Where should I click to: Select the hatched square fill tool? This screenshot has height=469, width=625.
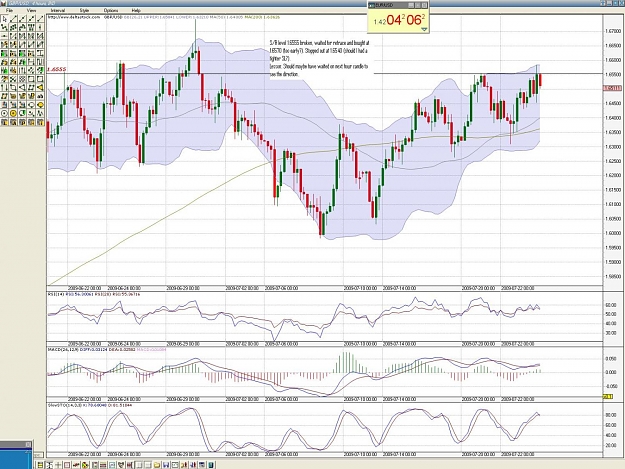click(x=22, y=79)
